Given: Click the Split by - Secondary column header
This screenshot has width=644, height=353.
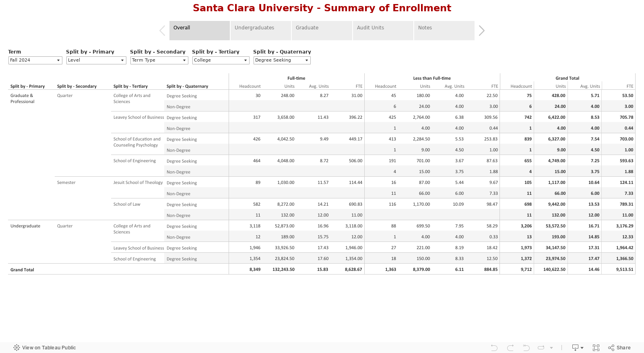Looking at the screenshot, I should pos(77,86).
